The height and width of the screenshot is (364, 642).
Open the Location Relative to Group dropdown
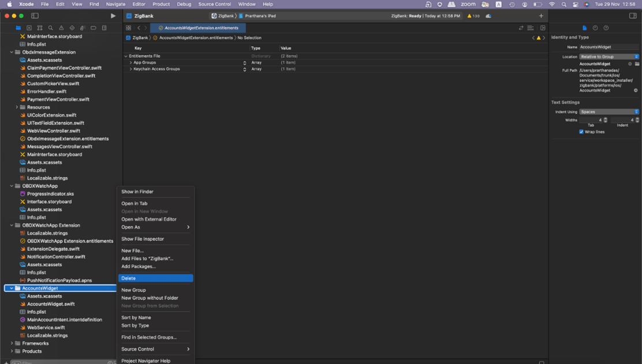pos(609,57)
